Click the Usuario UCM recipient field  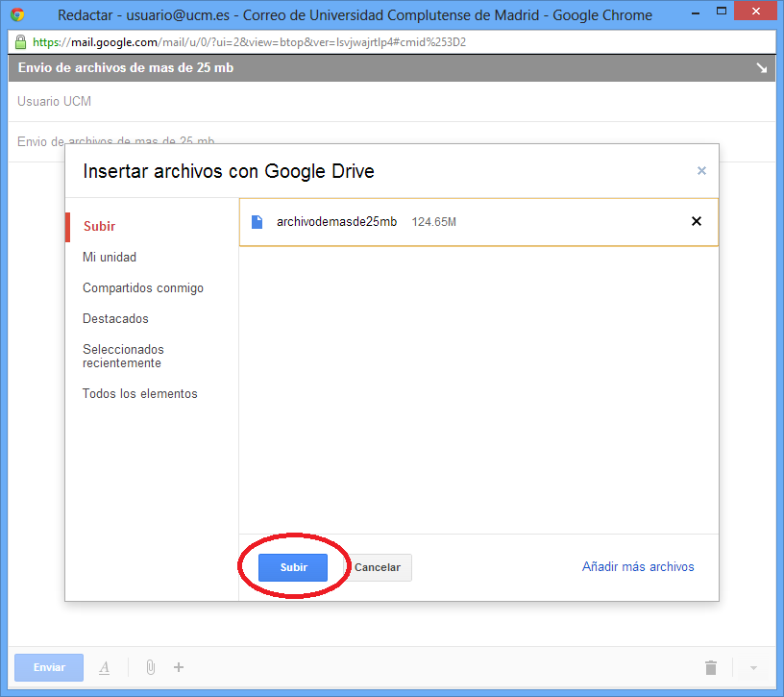point(392,102)
